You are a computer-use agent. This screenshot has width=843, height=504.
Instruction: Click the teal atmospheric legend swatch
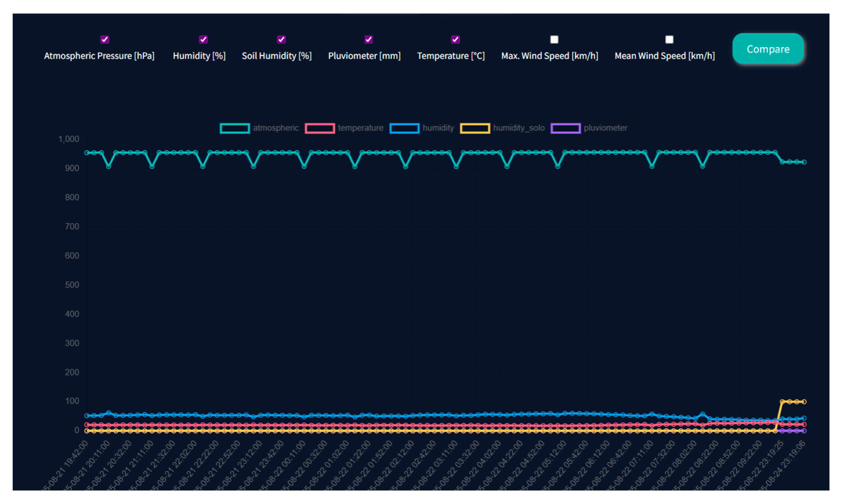(x=235, y=128)
